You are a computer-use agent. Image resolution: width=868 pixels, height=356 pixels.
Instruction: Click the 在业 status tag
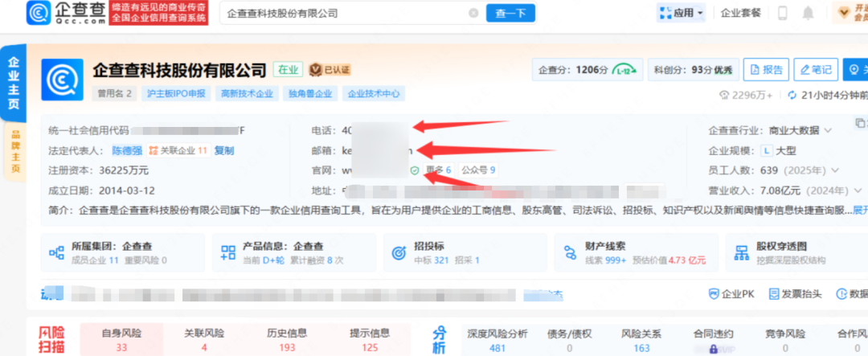[x=288, y=70]
